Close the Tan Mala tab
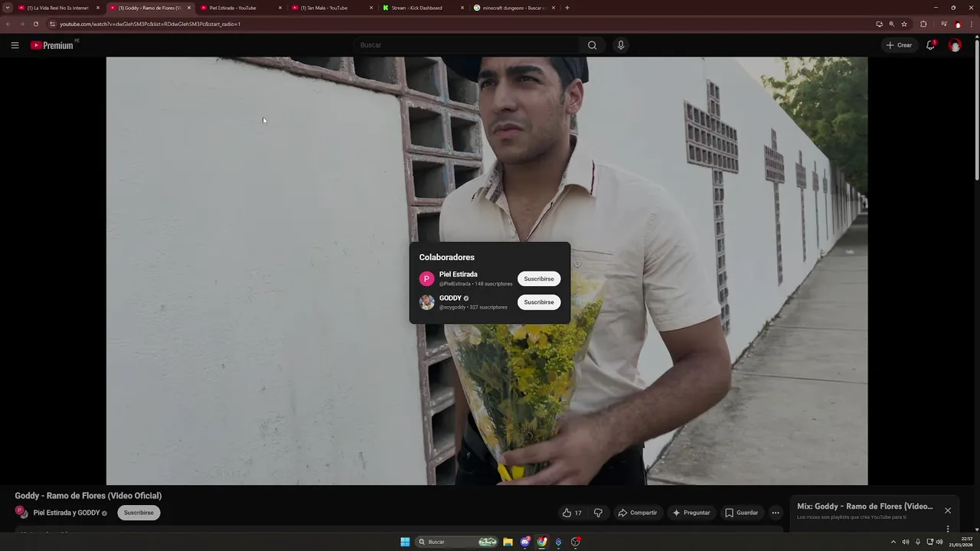This screenshot has width=980, height=551. click(371, 8)
